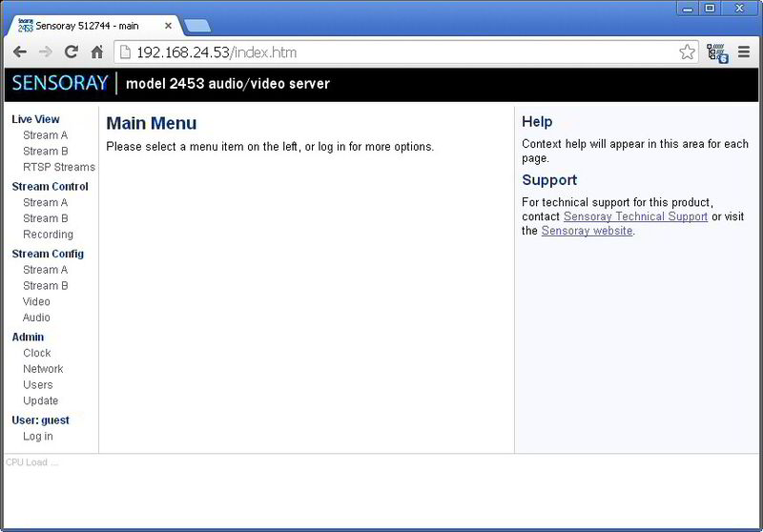Click the browser back arrow icon
Viewport: 763px width, 532px height.
click(x=20, y=52)
